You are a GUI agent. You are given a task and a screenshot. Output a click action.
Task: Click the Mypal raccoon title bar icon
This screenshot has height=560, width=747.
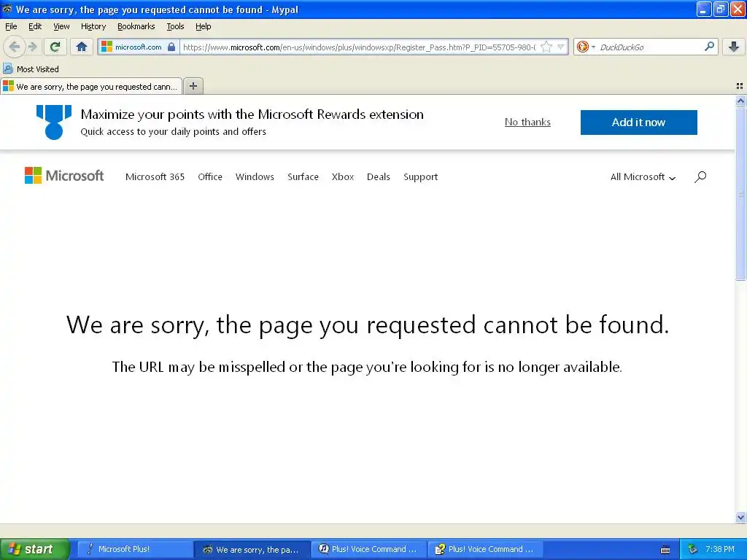coord(7,9)
